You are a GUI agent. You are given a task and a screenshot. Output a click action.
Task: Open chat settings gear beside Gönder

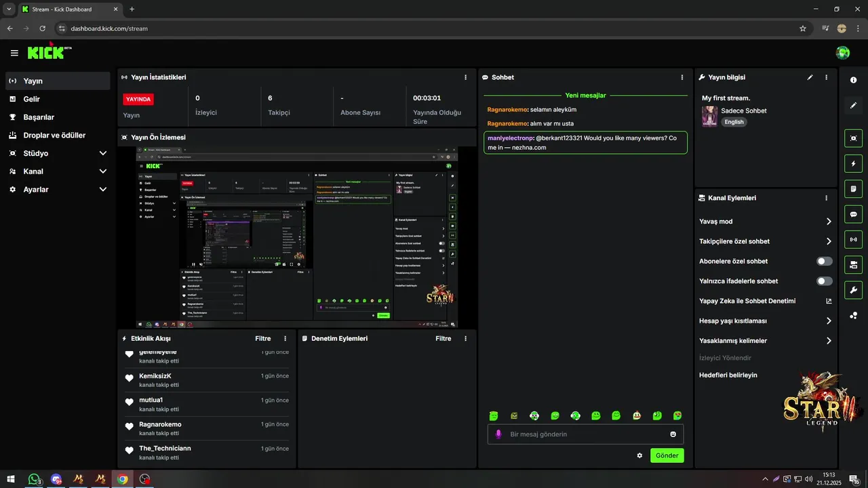click(x=639, y=455)
